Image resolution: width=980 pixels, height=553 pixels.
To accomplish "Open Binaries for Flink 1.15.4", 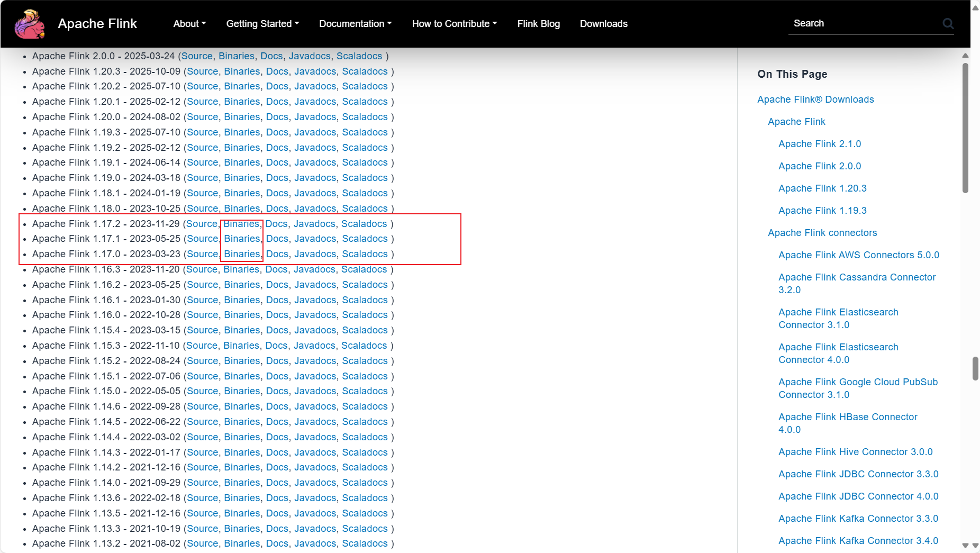I will click(x=242, y=330).
